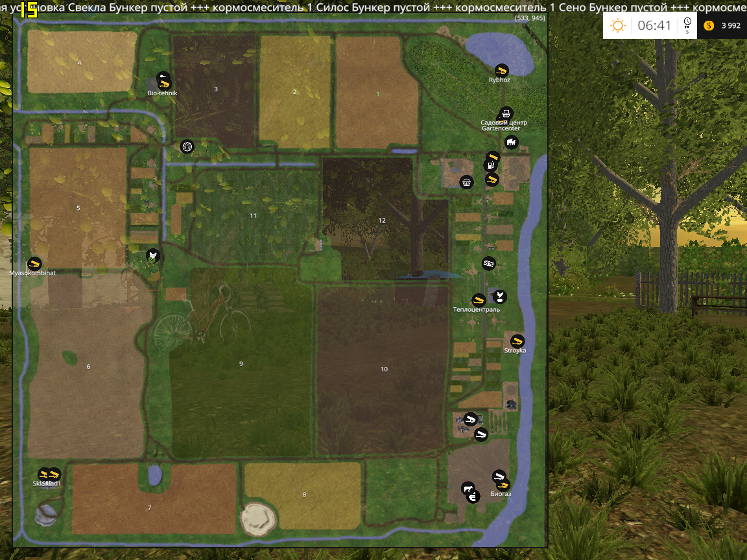Select field number 11 on map
Image resolution: width=747 pixels, height=560 pixels.
[253, 216]
